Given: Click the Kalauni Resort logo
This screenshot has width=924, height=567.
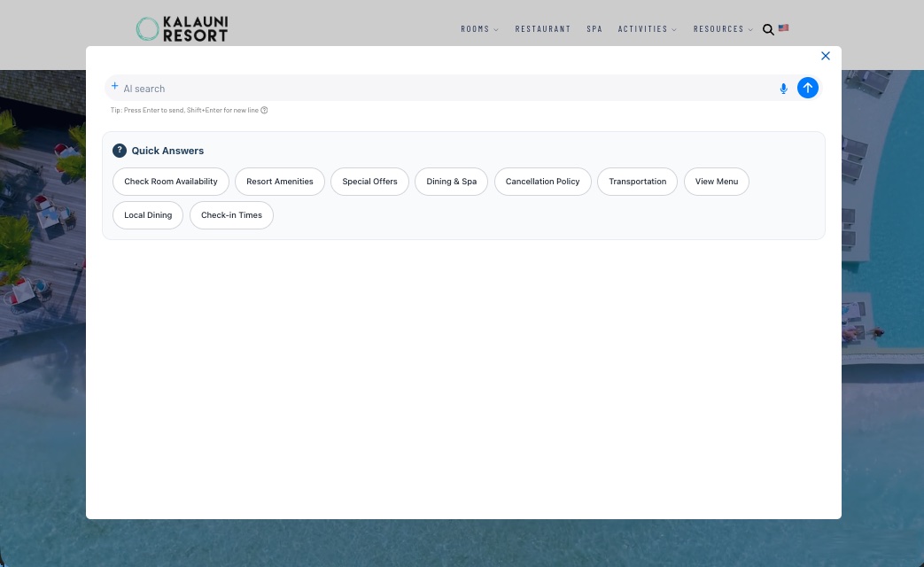Looking at the screenshot, I should (x=182, y=29).
